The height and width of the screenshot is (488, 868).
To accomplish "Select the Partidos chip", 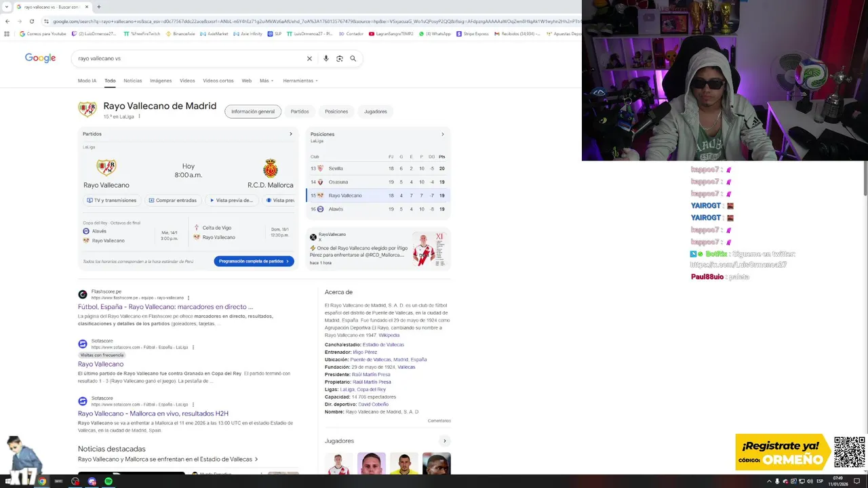I will [300, 111].
